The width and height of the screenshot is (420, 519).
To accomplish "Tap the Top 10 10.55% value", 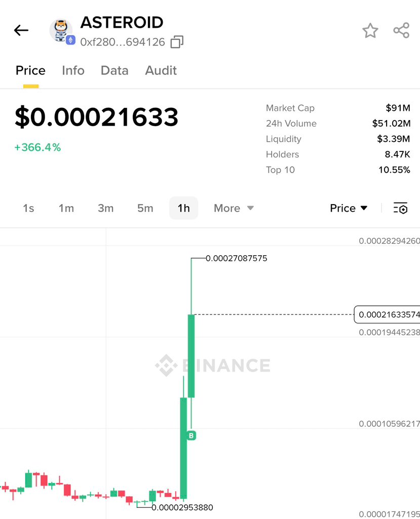I will (x=394, y=170).
